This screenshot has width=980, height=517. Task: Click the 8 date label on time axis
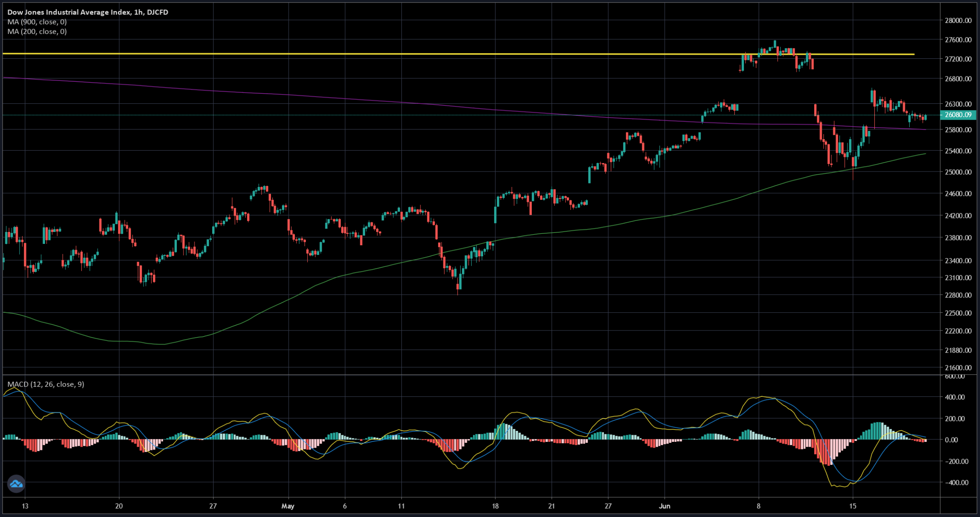click(759, 506)
